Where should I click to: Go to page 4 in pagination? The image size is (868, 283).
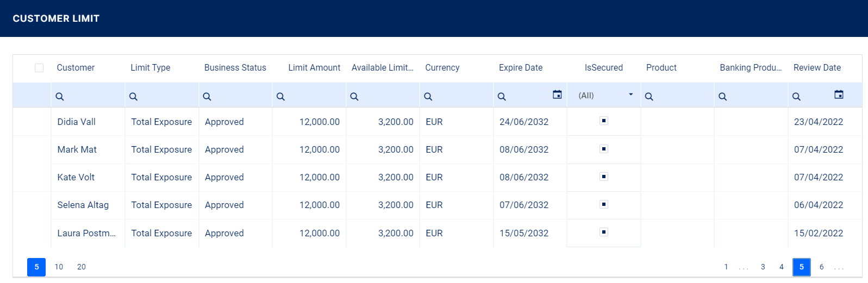(782, 267)
